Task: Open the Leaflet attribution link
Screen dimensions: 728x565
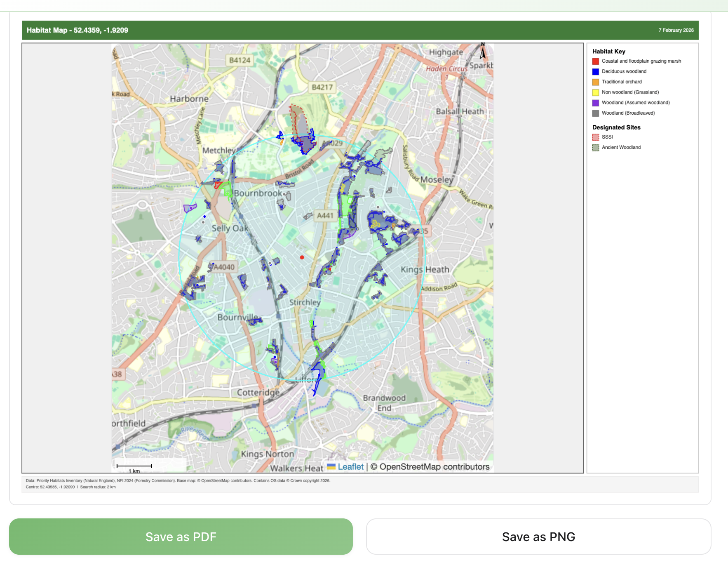Action: tap(350, 466)
